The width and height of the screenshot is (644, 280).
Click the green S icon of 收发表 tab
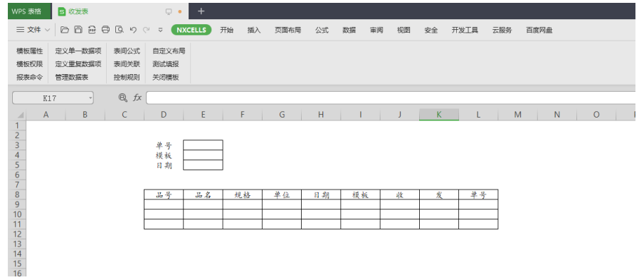62,11
